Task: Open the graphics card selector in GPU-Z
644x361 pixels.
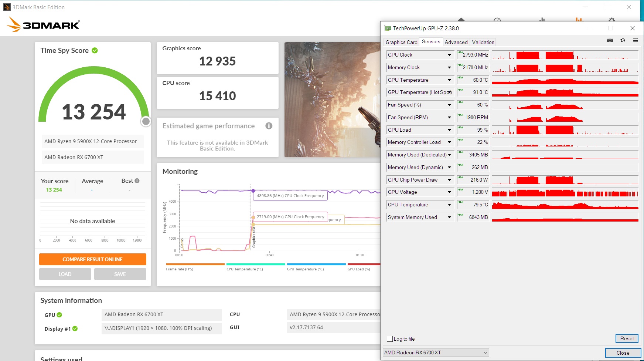Action: click(x=436, y=352)
